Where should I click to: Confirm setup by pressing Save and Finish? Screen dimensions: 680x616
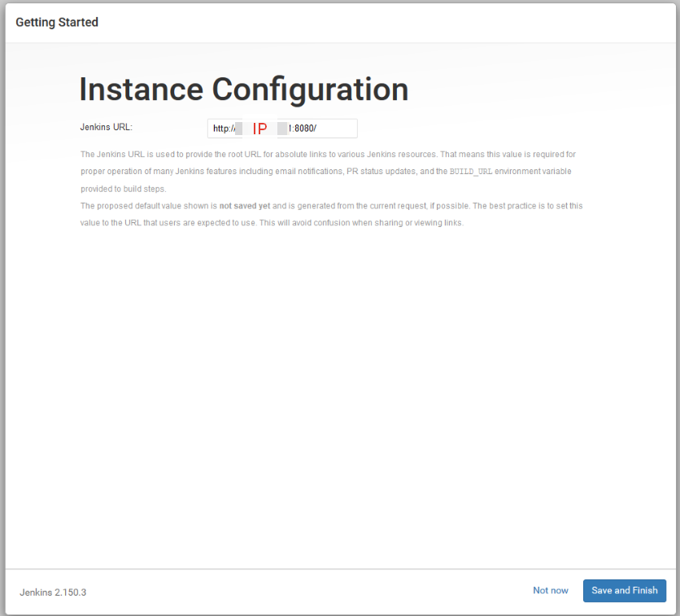[x=624, y=591]
